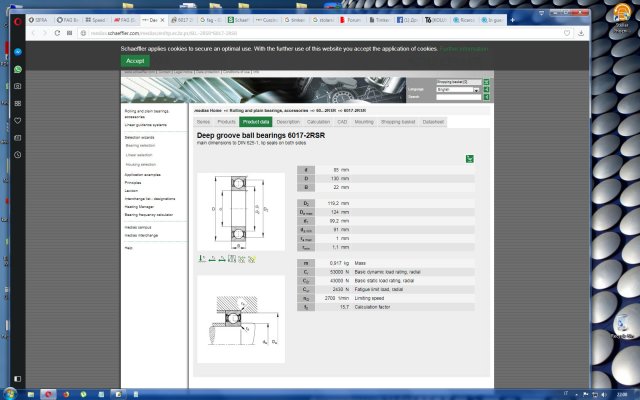Open the Windows Start menu

10,394
